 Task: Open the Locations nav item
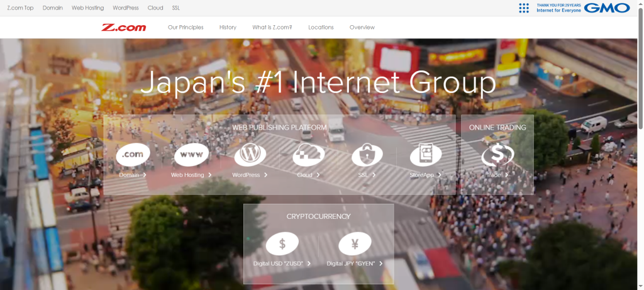[x=321, y=28]
